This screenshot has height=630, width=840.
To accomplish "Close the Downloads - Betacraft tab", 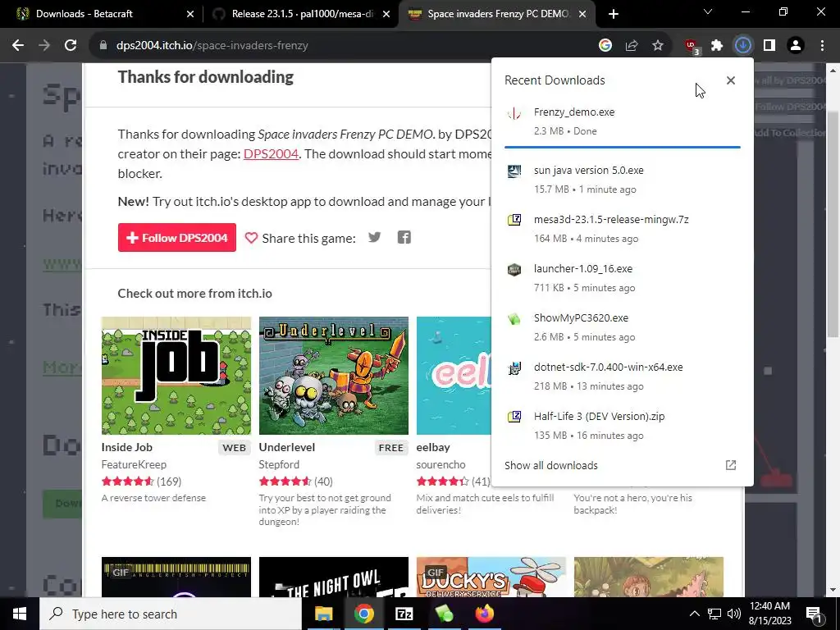I will pyautogui.click(x=189, y=15).
